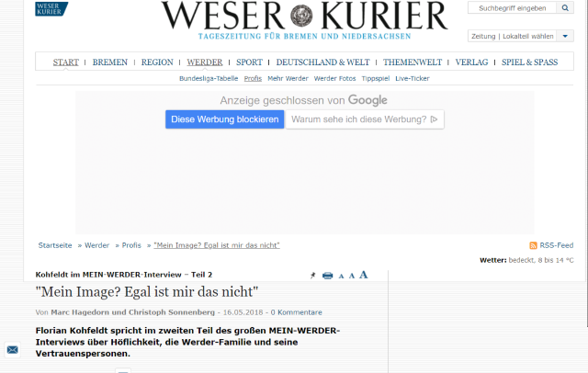The image size is (588, 373).
Task: Open the WERDER menu item
Action: tap(205, 62)
